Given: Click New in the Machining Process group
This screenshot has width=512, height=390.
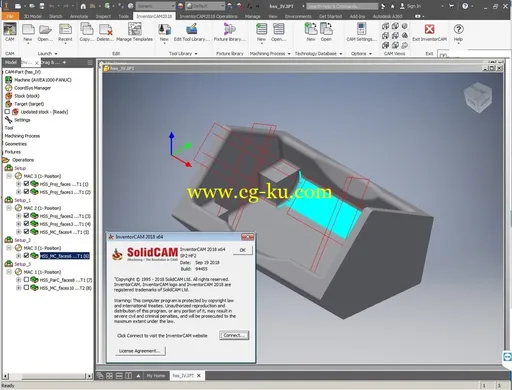Looking at the screenshot, I should (x=261, y=33).
